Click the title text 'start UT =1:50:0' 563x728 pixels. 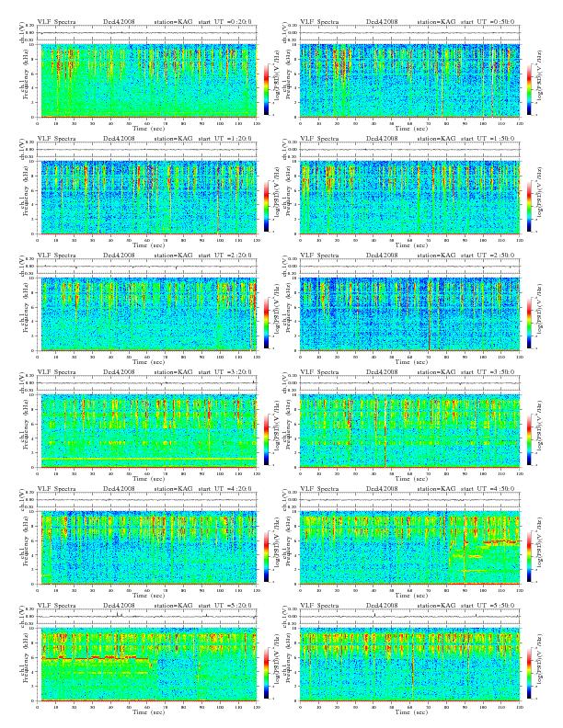(488, 139)
